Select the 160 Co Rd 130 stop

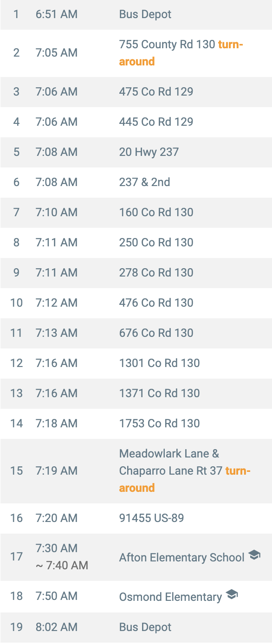[x=136, y=212]
